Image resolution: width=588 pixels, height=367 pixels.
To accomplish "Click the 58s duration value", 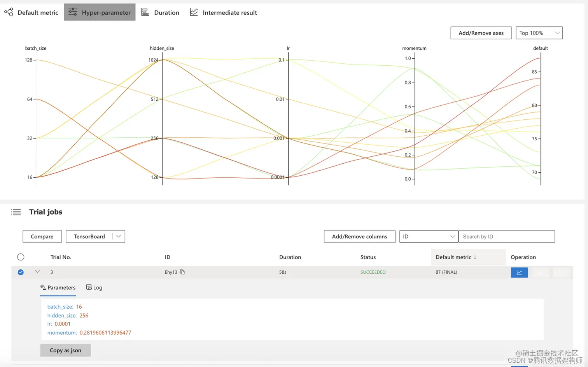I will click(283, 272).
